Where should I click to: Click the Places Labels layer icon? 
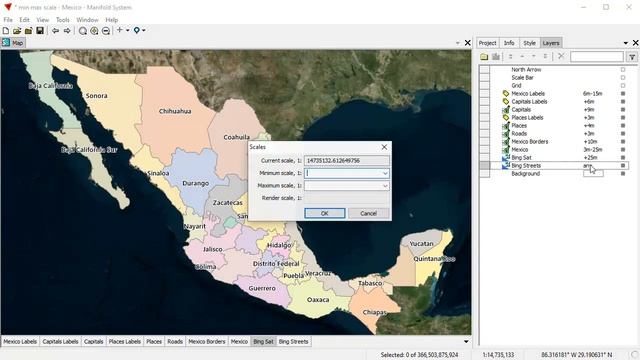(x=506, y=118)
